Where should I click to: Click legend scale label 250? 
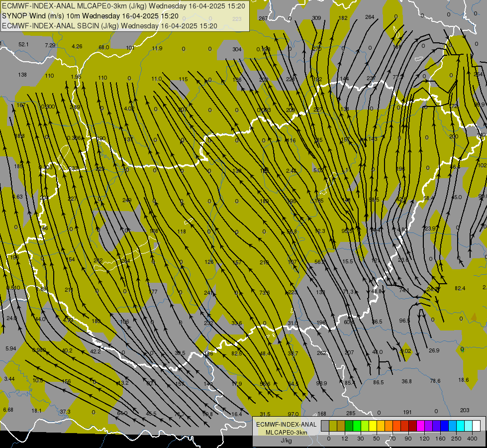point(456,439)
